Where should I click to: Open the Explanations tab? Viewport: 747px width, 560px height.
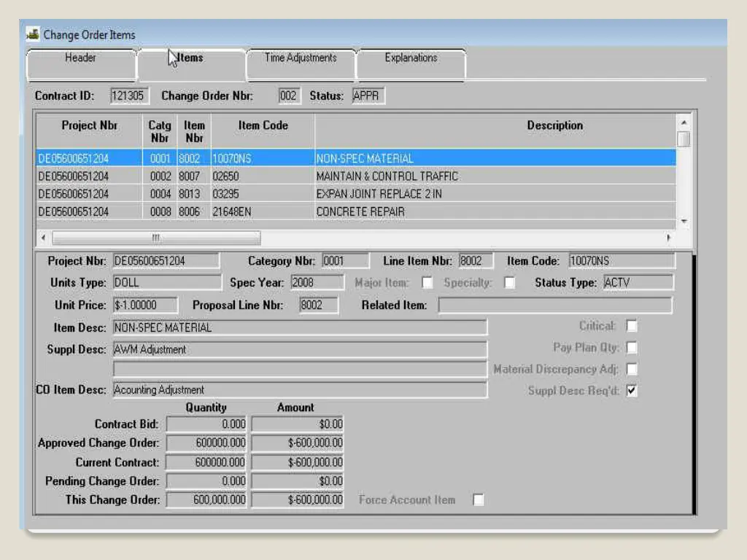(x=411, y=65)
